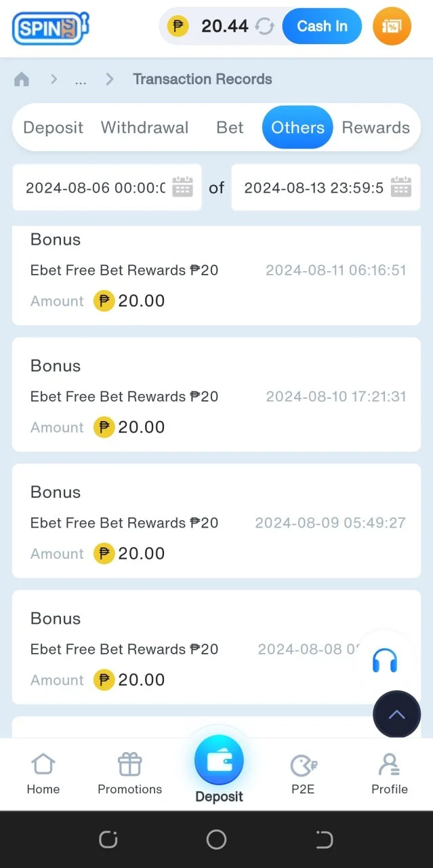The image size is (433, 868).
Task: Tap the Android home circle button
Action: (216, 840)
